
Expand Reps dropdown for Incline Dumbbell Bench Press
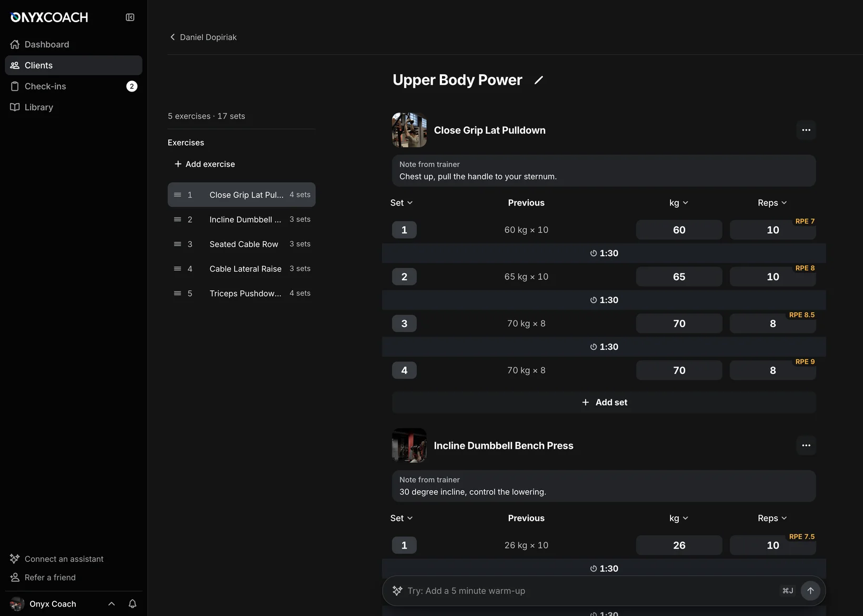[x=772, y=519]
